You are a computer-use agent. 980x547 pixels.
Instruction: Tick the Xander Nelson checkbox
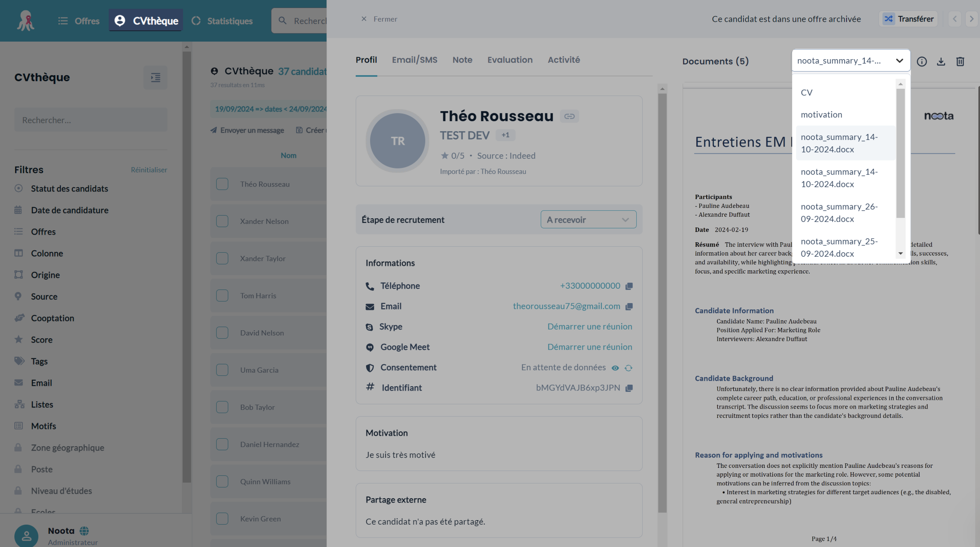(222, 221)
